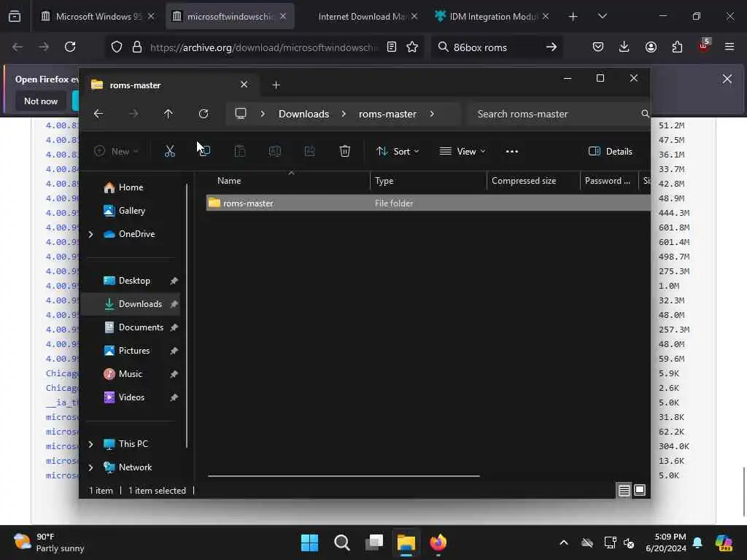
Task: Click the Save to Pocket icon
Action: pyautogui.click(x=598, y=47)
